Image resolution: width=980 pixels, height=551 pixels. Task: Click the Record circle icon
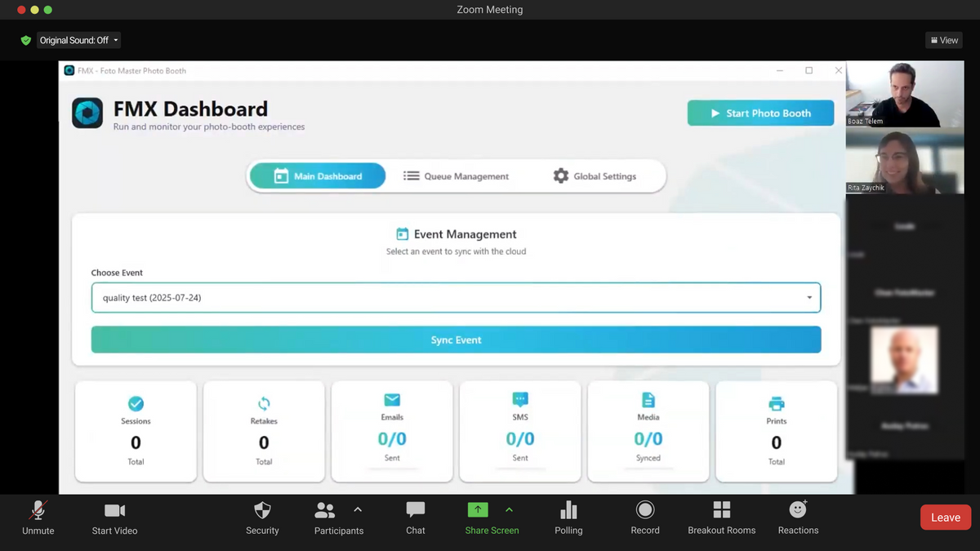click(x=645, y=510)
